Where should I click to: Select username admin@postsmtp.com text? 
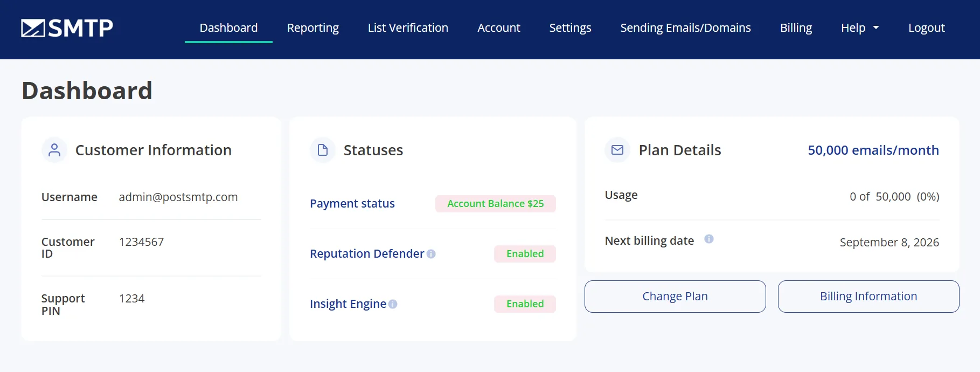pos(178,197)
